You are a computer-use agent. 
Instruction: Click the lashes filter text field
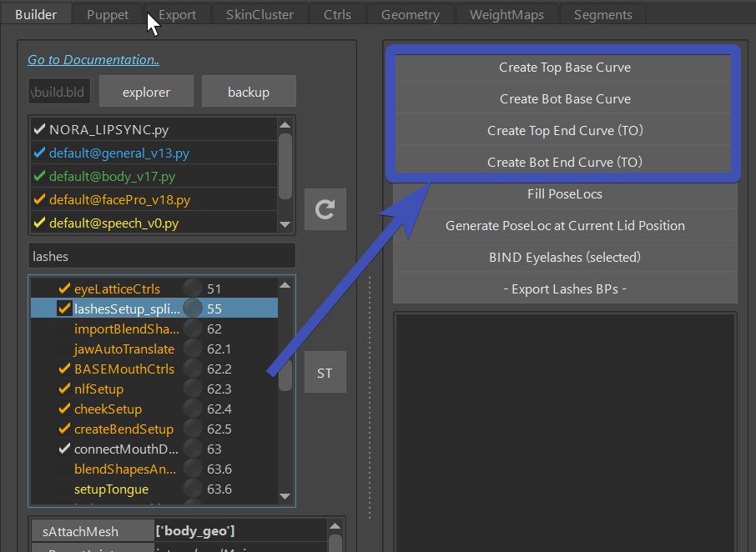tap(162, 256)
